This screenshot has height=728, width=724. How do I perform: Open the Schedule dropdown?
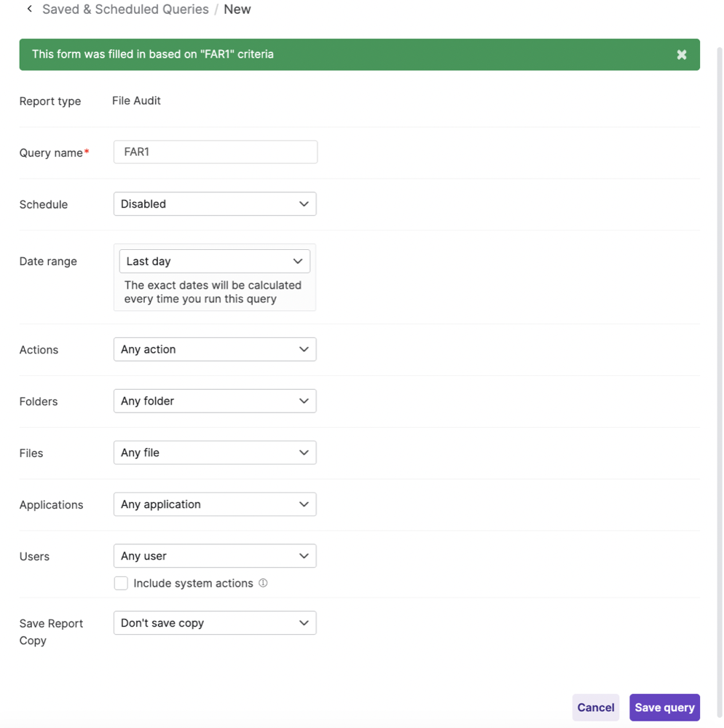pos(214,204)
